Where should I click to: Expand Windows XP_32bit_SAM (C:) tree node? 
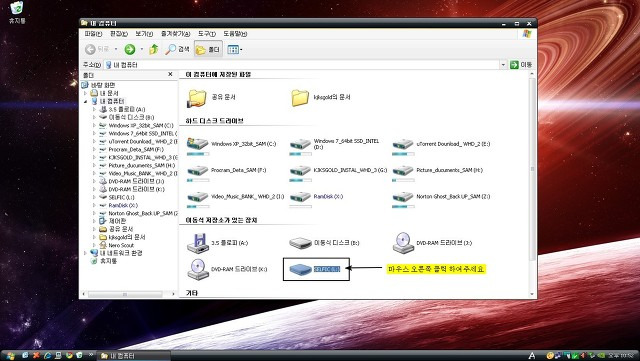(x=94, y=125)
